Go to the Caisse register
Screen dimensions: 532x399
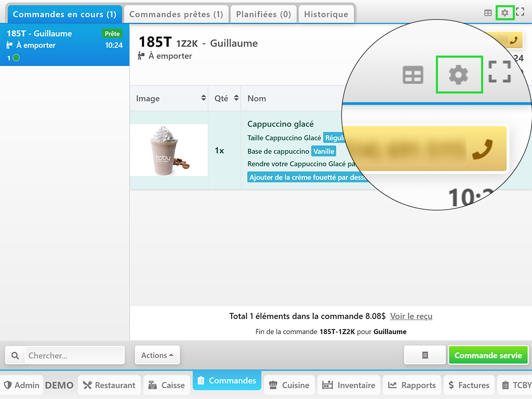point(166,385)
